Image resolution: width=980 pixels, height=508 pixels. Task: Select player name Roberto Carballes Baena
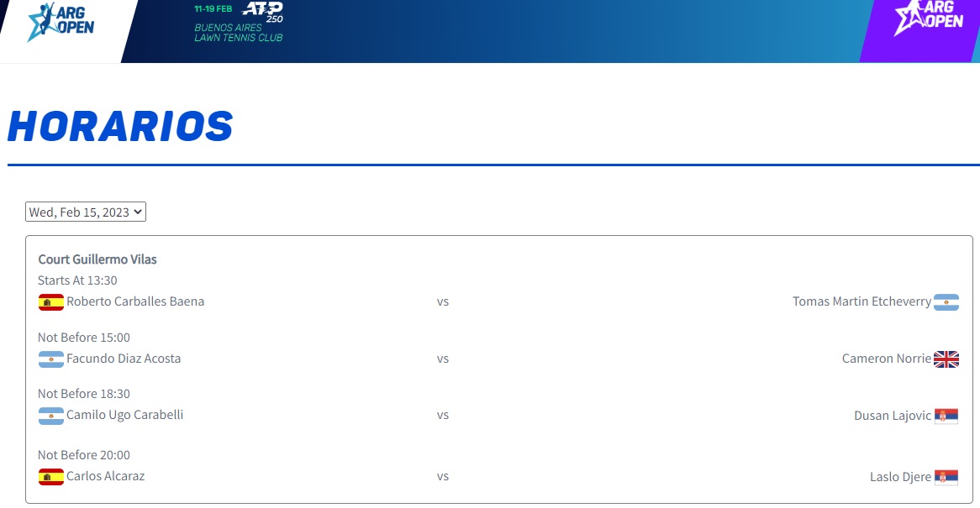click(x=135, y=301)
